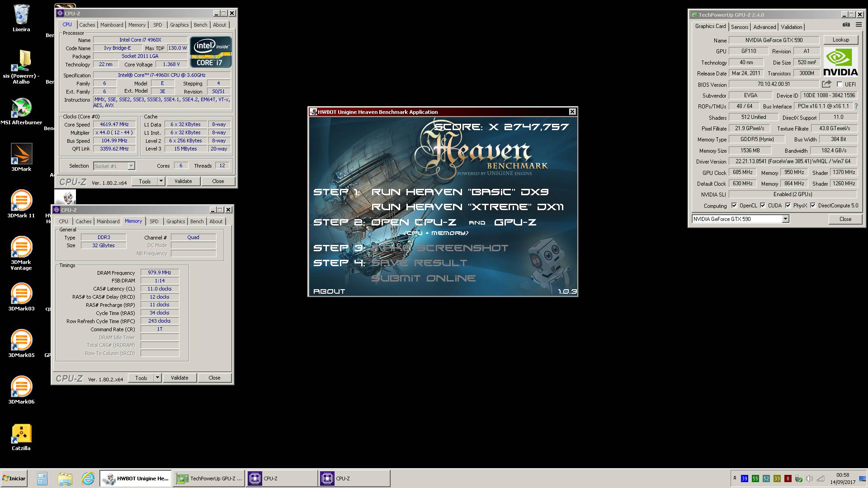868x488 pixels.
Task: Switch to Caches tab in upper CPU-Z window
Action: 87,25
